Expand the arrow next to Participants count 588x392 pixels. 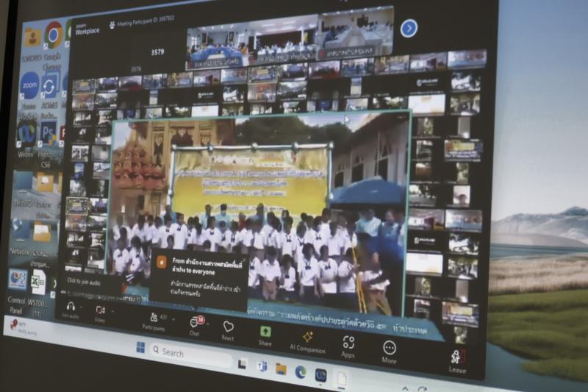[x=173, y=319]
